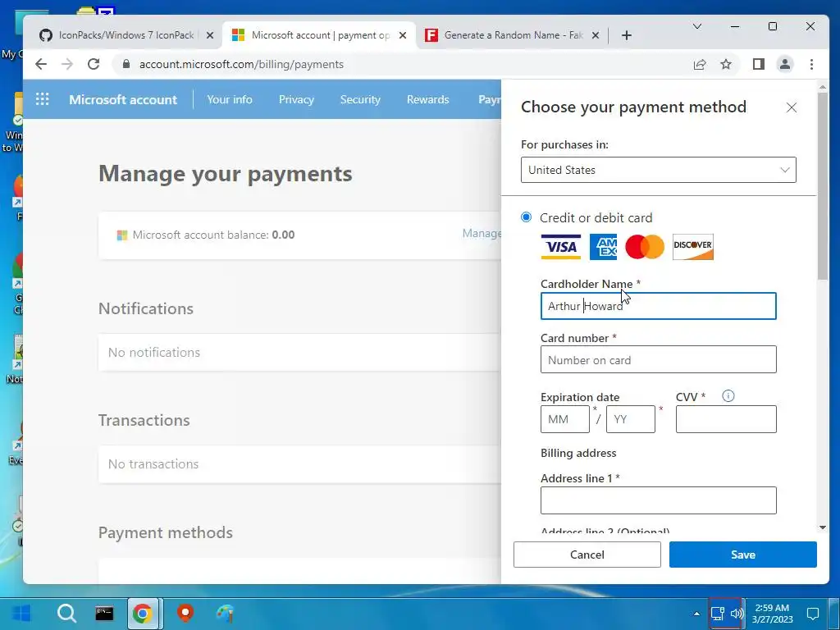Click the Cardholder Name input field
This screenshot has height=630, width=840.
[x=659, y=306]
